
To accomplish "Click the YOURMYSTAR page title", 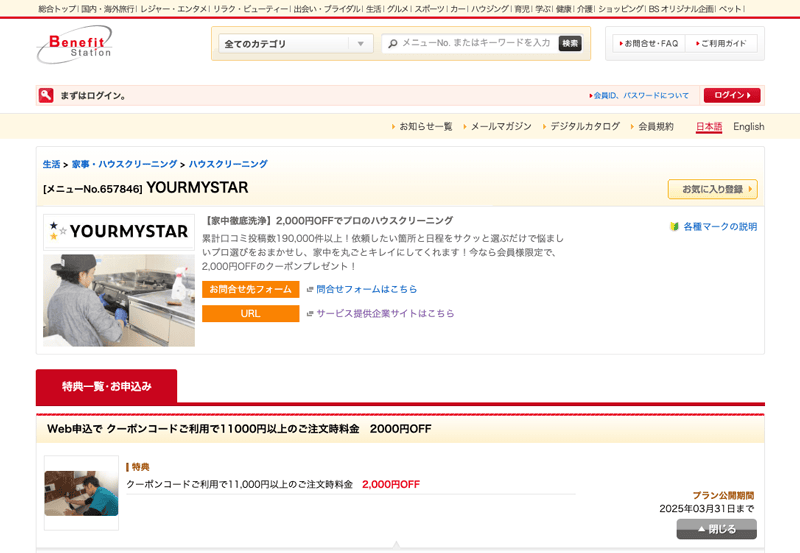I will coord(197,188).
